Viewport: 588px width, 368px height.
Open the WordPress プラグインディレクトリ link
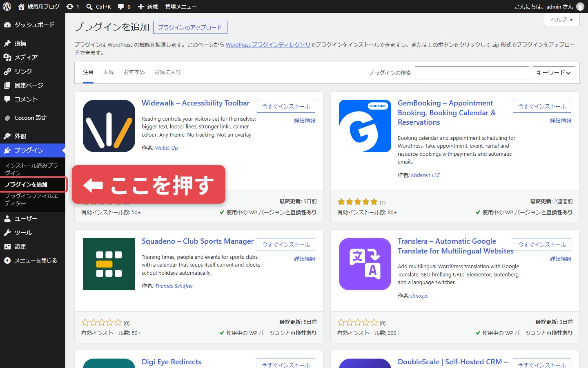pyautogui.click(x=268, y=45)
